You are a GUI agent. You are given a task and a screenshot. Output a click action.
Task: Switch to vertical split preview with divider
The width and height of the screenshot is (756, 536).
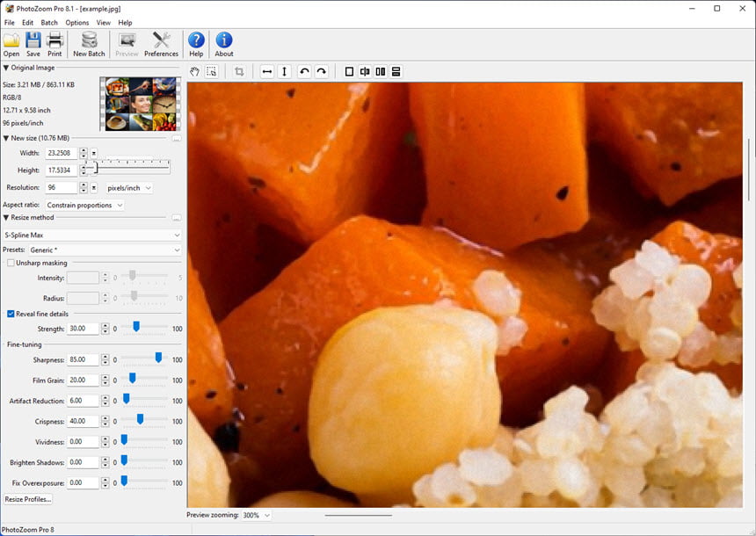click(365, 72)
